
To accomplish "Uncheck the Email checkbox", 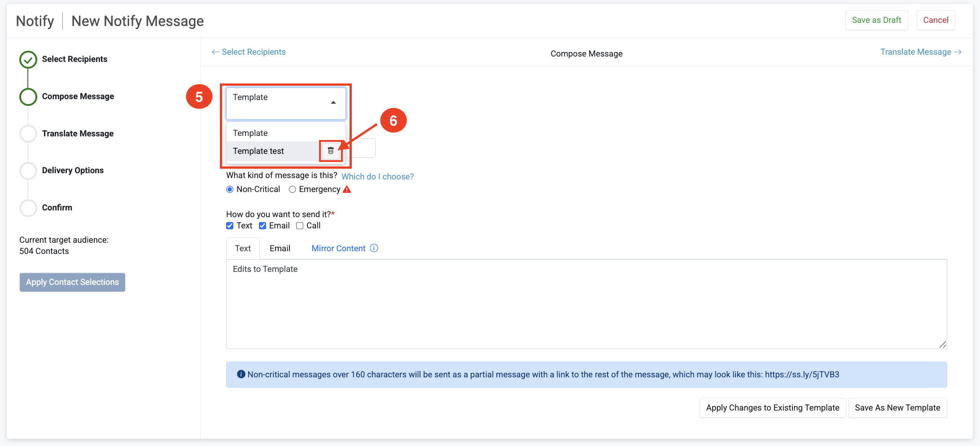I will point(262,226).
